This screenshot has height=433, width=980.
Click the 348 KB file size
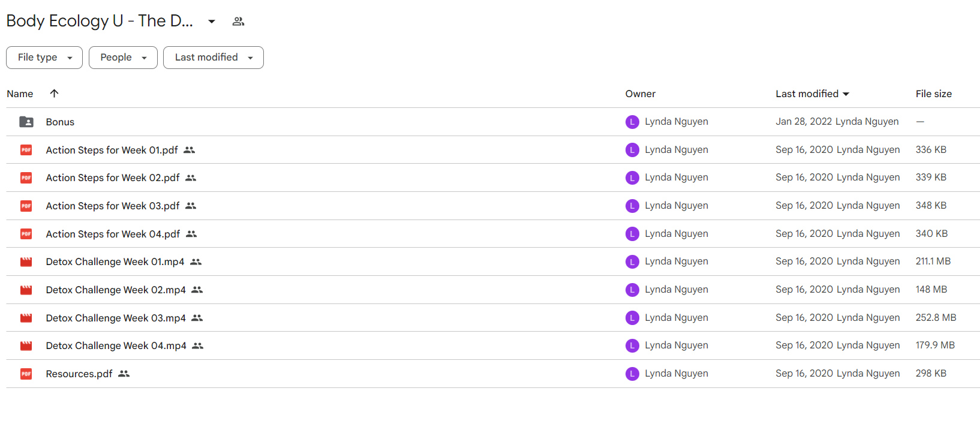coord(931,205)
